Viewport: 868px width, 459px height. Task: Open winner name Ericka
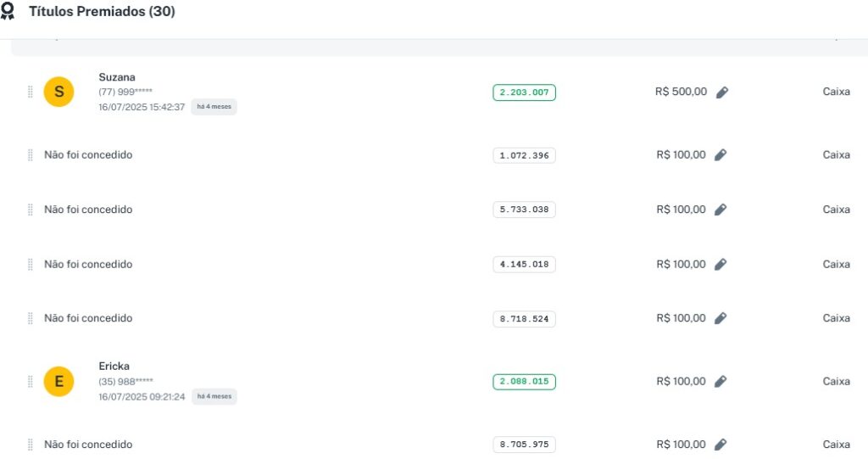tap(114, 367)
